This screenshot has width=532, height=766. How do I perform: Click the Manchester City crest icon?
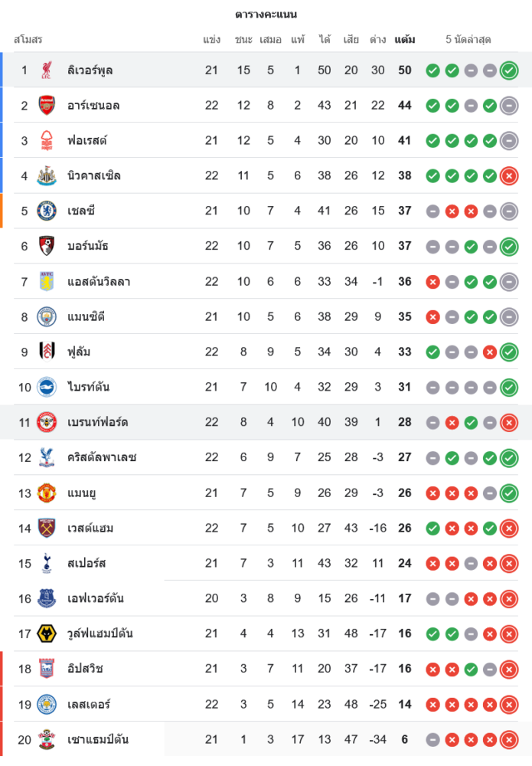[47, 317]
